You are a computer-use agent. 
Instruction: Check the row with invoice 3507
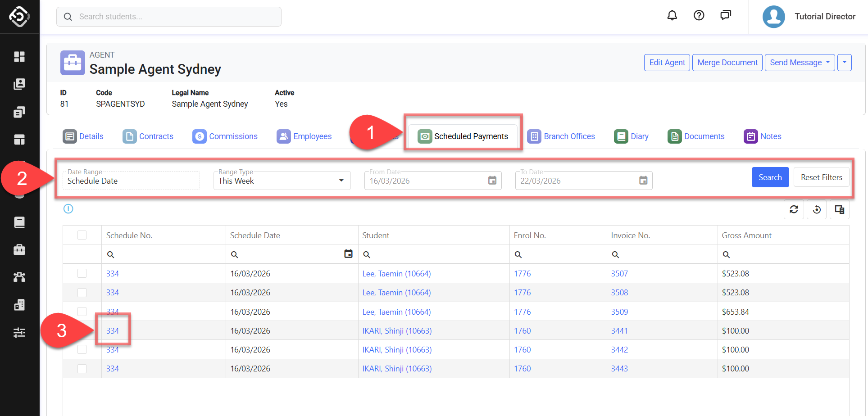[82, 274]
